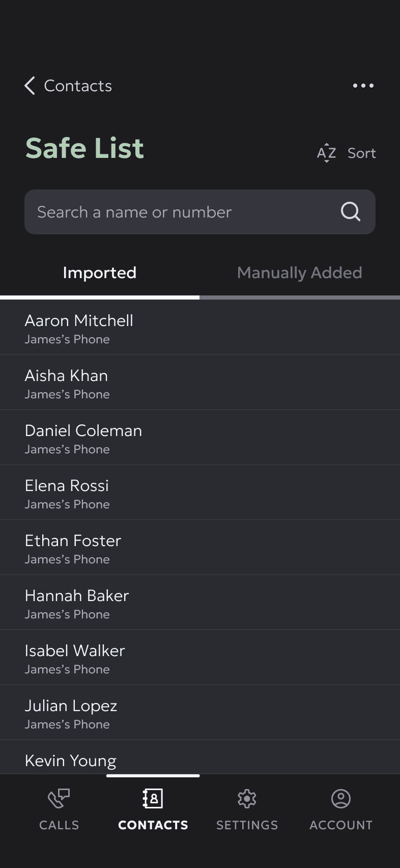The image size is (400, 868).
Task: Go to the Account profile icon
Action: tap(341, 798)
